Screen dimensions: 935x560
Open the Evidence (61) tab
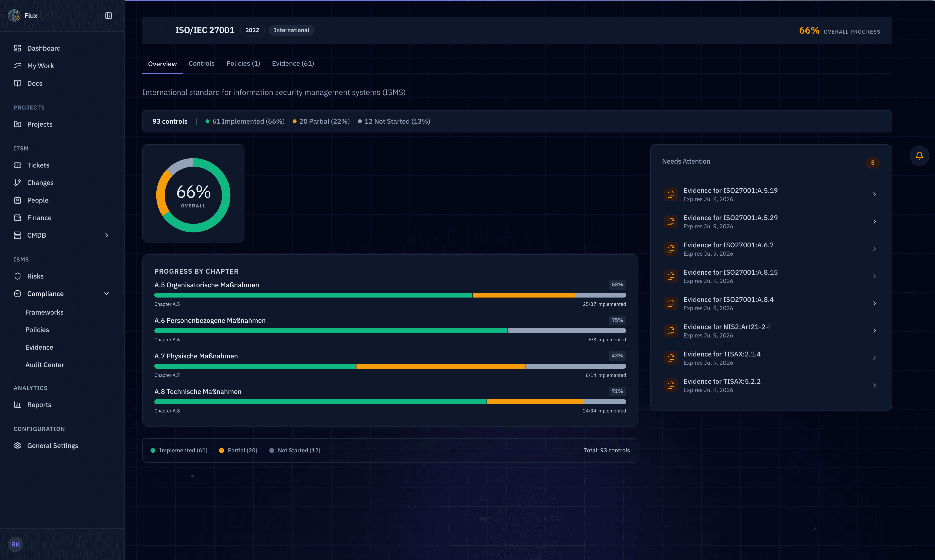coord(293,63)
